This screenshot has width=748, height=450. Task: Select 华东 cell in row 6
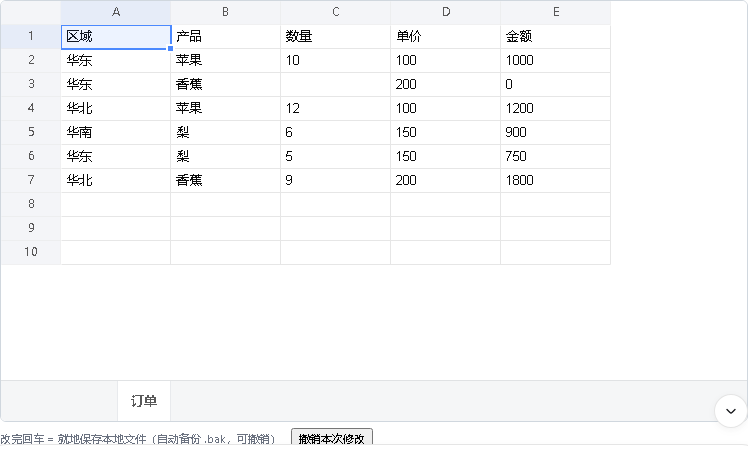point(116,156)
